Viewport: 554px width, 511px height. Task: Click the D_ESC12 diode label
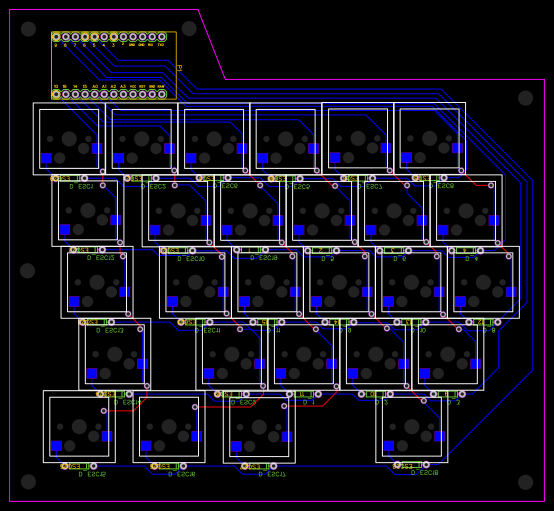[x=101, y=258]
